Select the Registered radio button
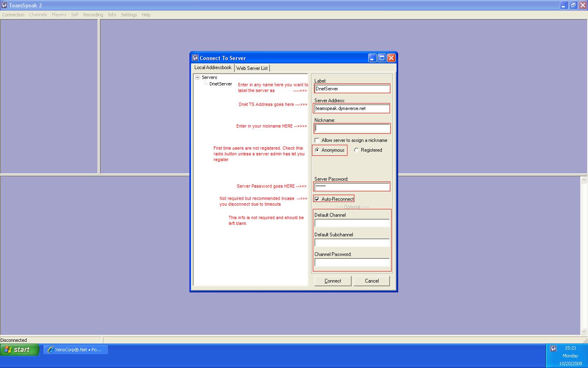588x368 pixels. (x=356, y=150)
